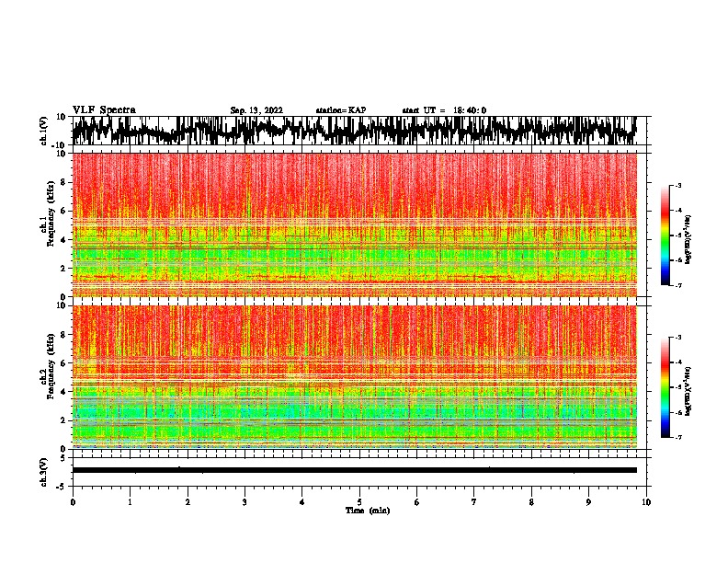
Task: Click the "0" tick on the time axis
Action: tap(73, 502)
